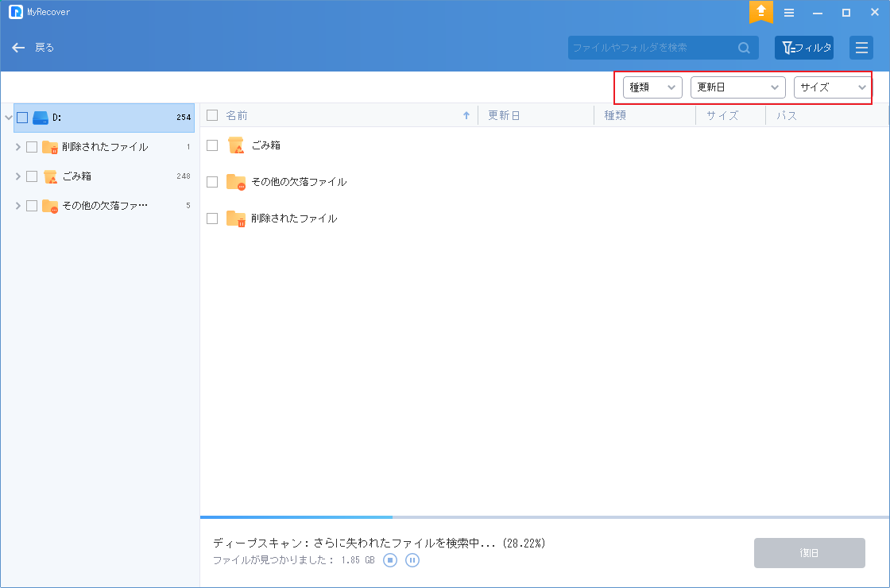Expand the 削除されたファイル tree node
The image size is (890, 588).
click(17, 147)
